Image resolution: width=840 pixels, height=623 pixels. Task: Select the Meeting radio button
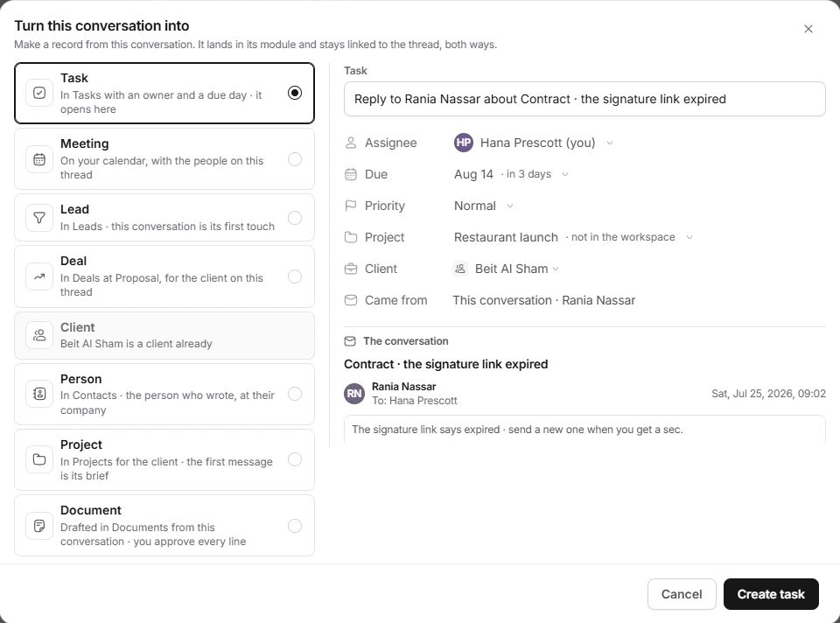pos(295,159)
